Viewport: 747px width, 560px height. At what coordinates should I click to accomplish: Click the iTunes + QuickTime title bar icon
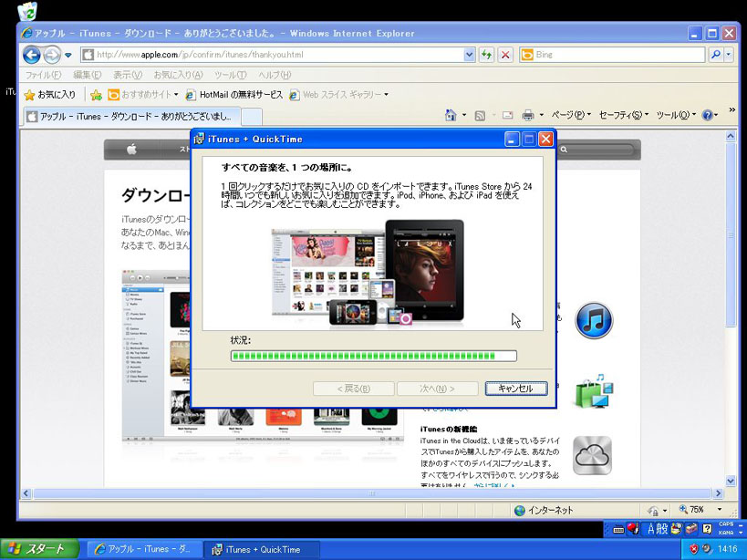199,139
